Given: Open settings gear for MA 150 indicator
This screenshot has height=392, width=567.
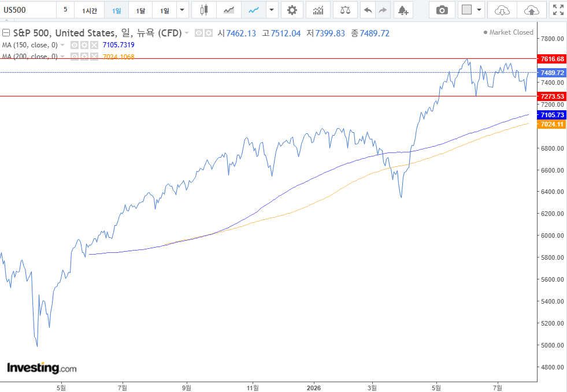Looking at the screenshot, I should 84,45.
